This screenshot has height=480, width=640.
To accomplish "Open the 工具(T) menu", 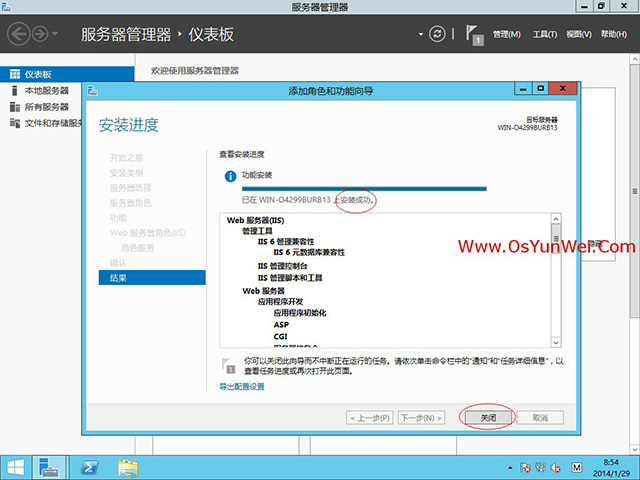I will 544,34.
